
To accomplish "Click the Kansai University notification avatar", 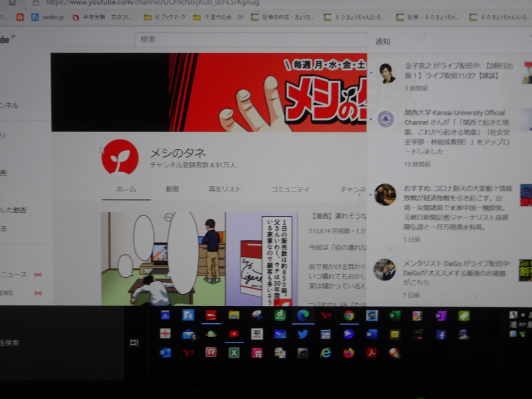I will click(x=386, y=119).
